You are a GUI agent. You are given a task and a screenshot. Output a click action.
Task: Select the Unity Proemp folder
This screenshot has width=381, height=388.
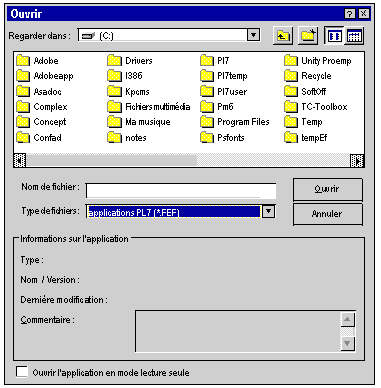318,61
